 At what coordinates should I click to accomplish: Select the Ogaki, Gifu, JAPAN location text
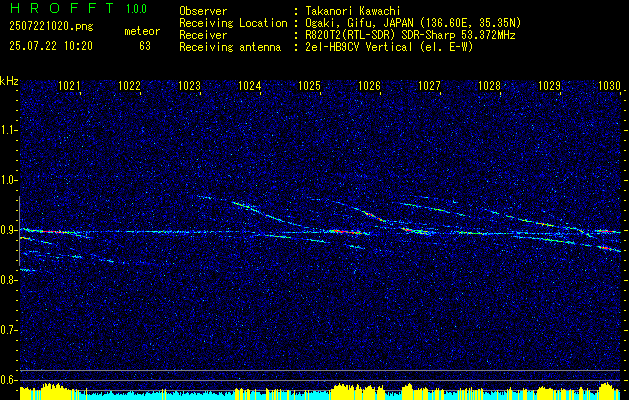click(412, 23)
